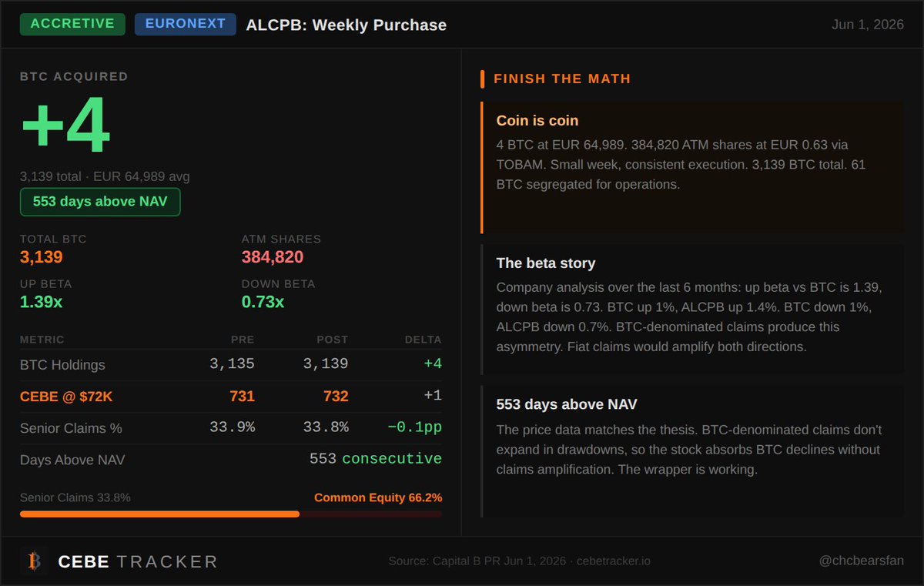Click Senior Claims PRE value 33.9%
Screen dimensions: 924x586
(232, 427)
